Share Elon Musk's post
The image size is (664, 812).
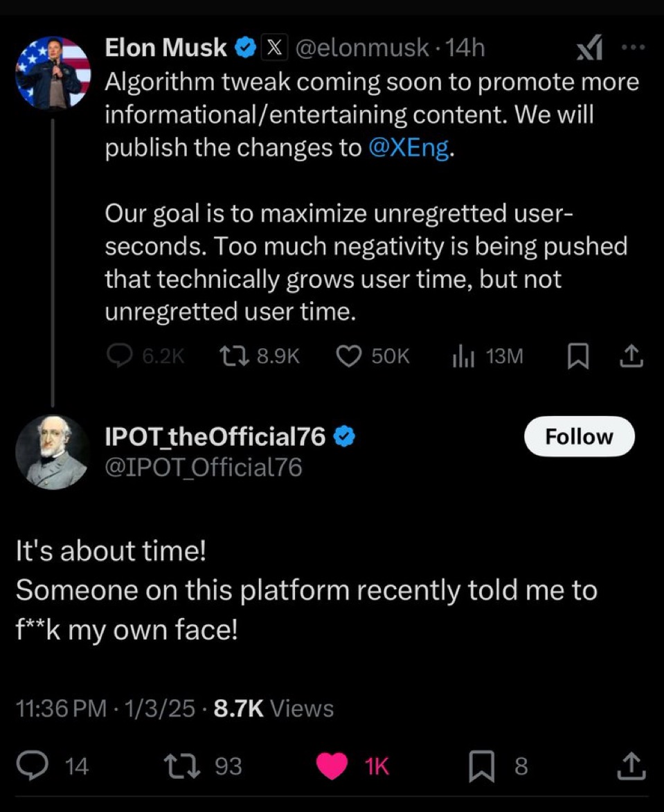(x=632, y=357)
